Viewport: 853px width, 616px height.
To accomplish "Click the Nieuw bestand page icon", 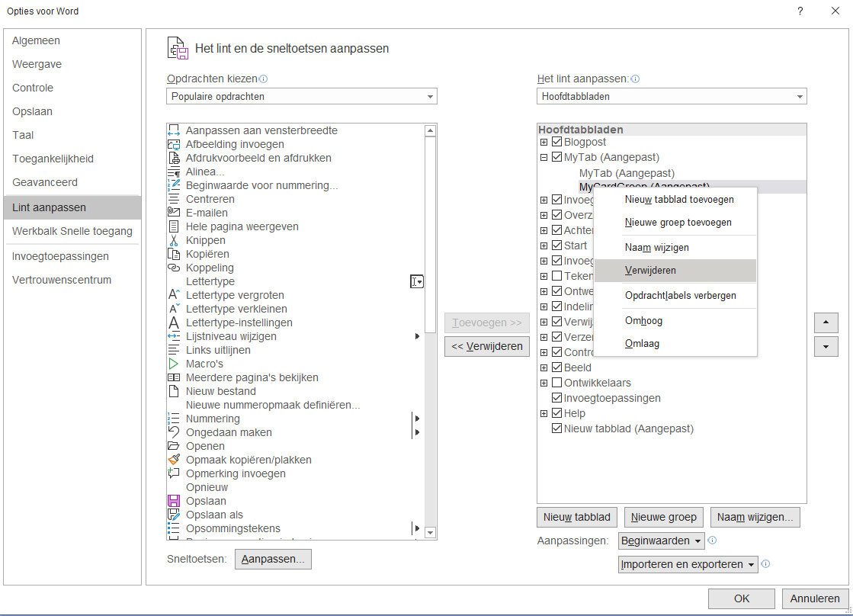I will [x=174, y=391].
